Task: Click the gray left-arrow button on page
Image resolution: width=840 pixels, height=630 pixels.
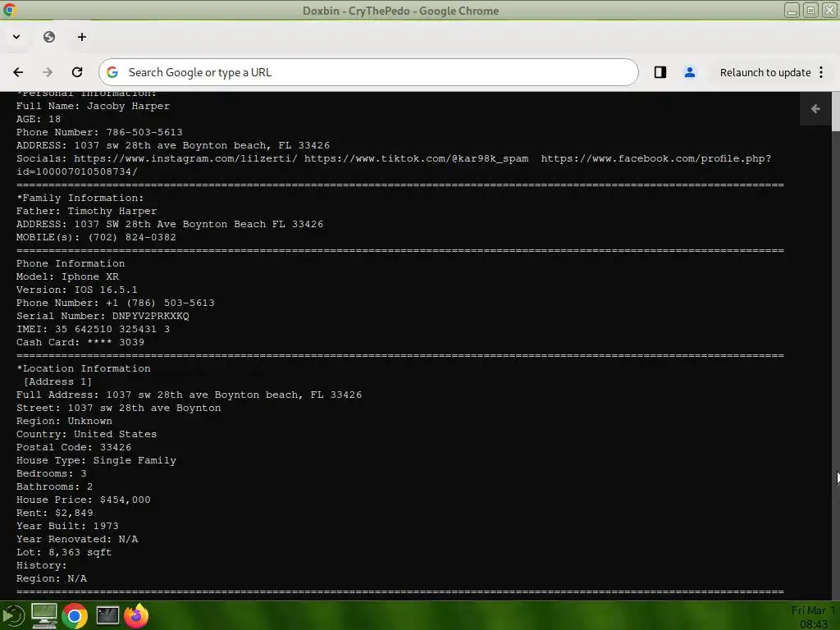Action: [815, 109]
